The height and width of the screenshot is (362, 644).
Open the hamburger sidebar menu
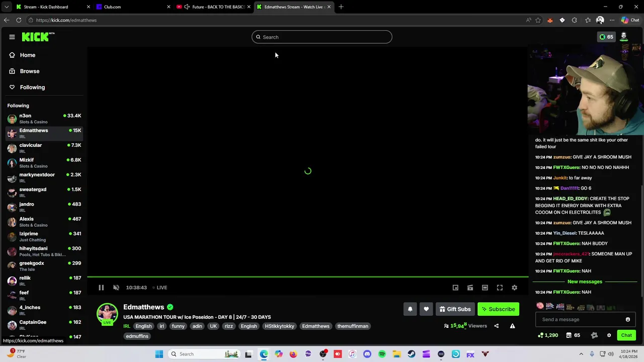click(x=12, y=37)
